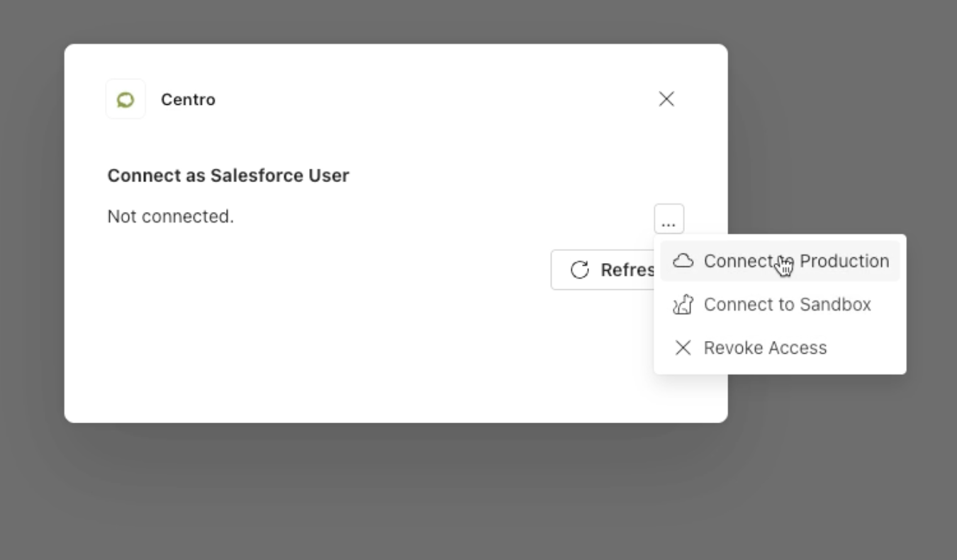Click the X icon beside Revoke Access

pyautogui.click(x=683, y=348)
